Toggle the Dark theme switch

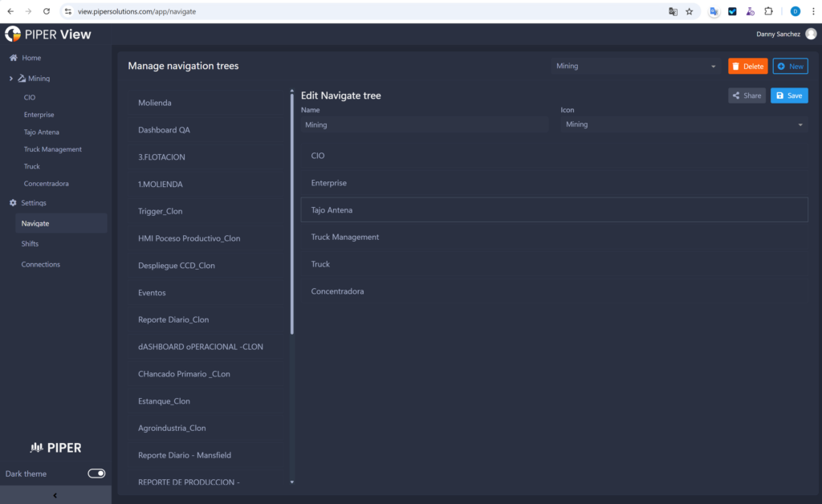tap(96, 474)
